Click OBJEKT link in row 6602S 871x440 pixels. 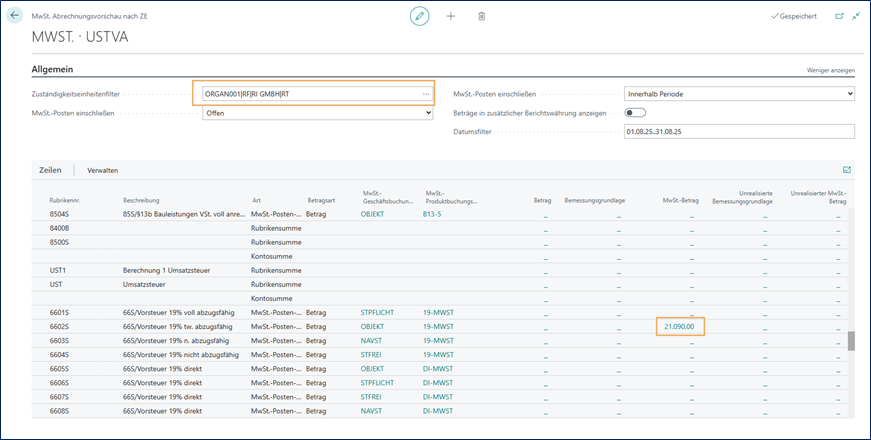coord(372,326)
